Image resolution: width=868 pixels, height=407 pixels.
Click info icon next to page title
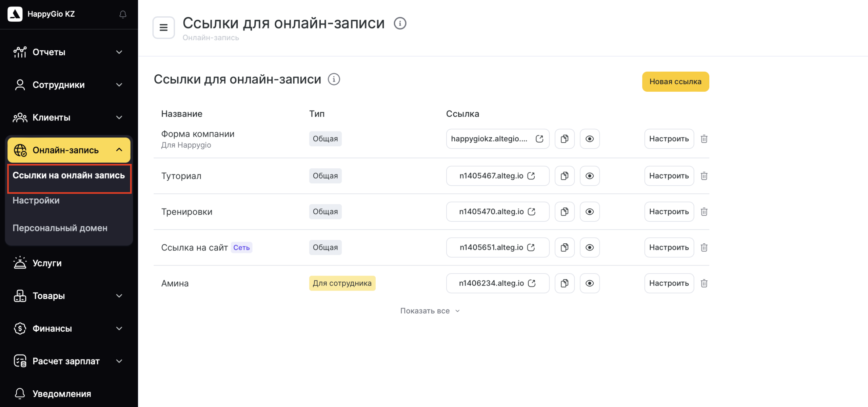coord(400,23)
